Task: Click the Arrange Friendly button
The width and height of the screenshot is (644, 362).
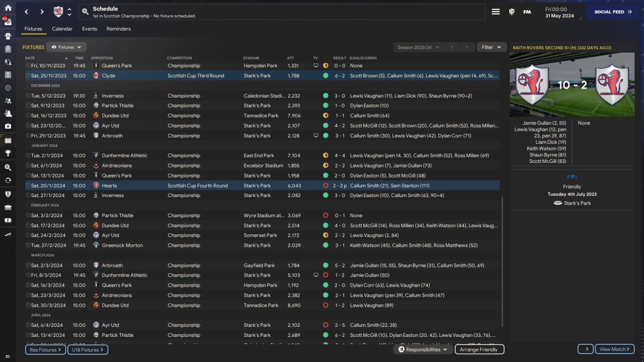Action: pos(479,349)
